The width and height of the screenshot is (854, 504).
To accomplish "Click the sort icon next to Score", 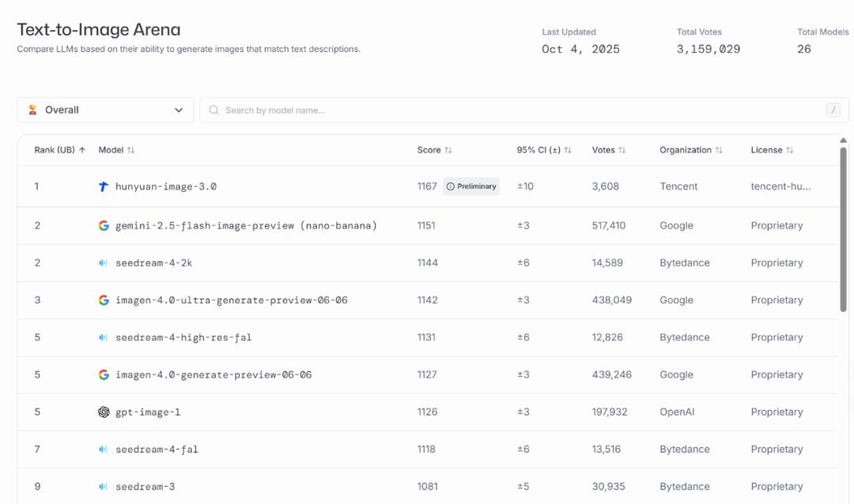I will click(448, 150).
